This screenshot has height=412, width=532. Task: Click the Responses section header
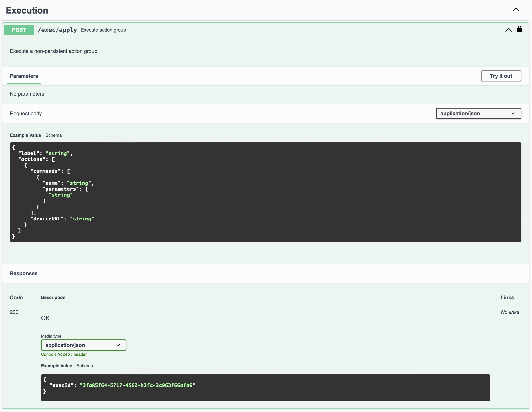coord(24,273)
